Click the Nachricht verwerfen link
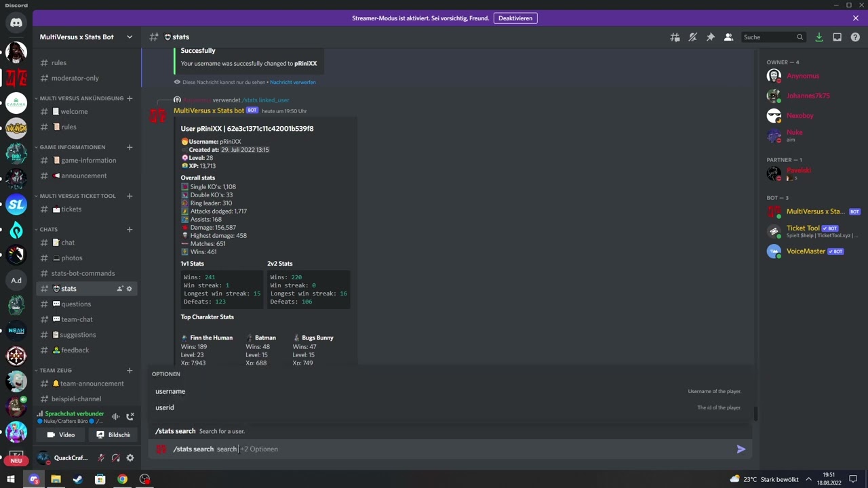Screen dimensions: 868x488 pyautogui.click(x=293, y=82)
